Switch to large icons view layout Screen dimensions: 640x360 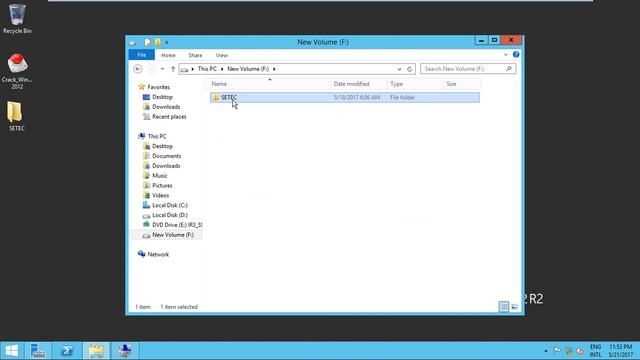(514, 307)
